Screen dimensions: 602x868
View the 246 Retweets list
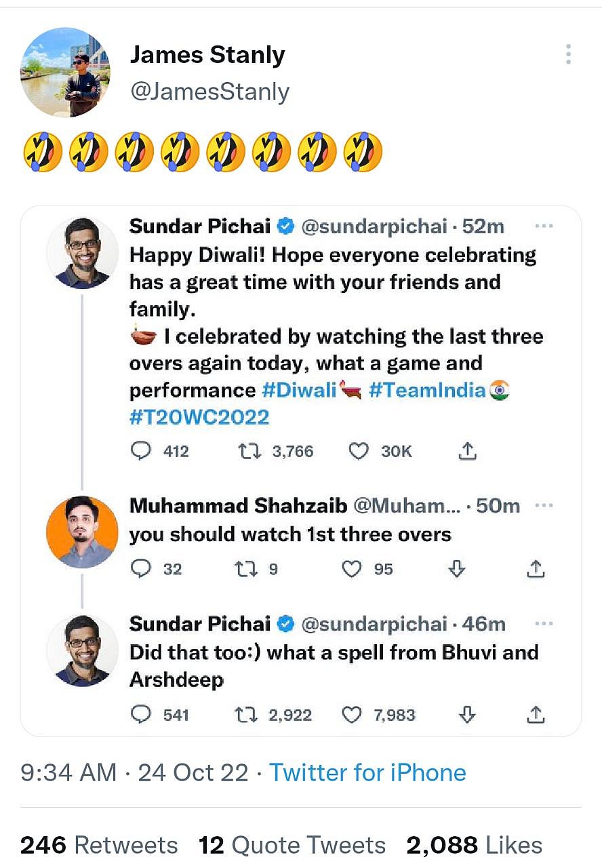pos(99,845)
